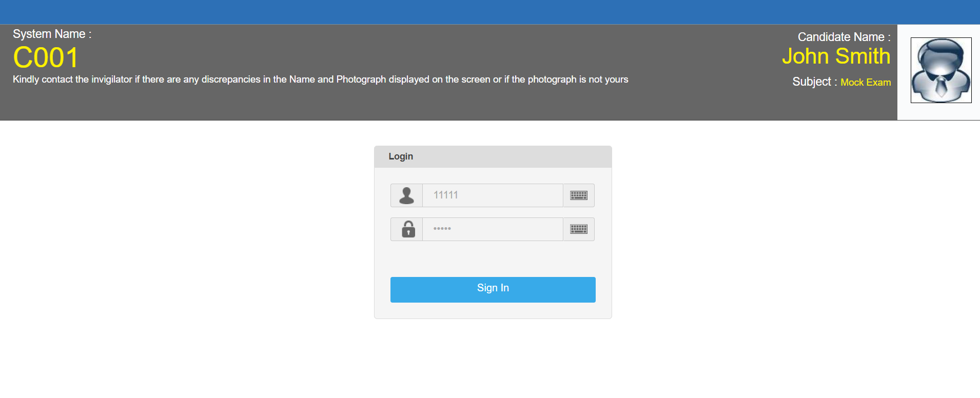The width and height of the screenshot is (980, 398).
Task: Focus the masked password field
Action: [x=493, y=229]
